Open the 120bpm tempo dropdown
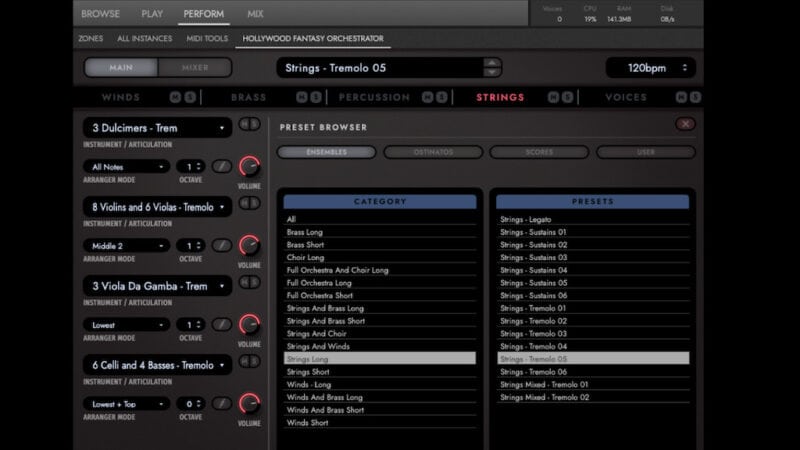 coord(649,68)
